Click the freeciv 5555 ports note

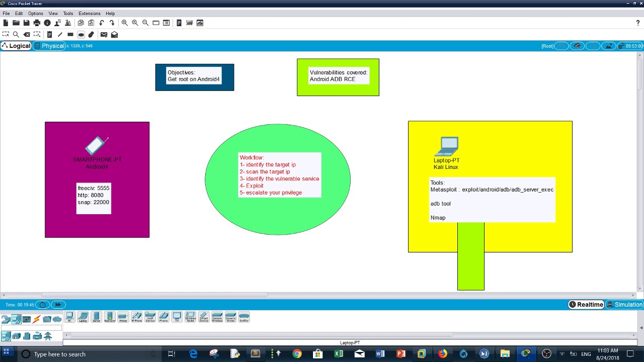(94, 198)
